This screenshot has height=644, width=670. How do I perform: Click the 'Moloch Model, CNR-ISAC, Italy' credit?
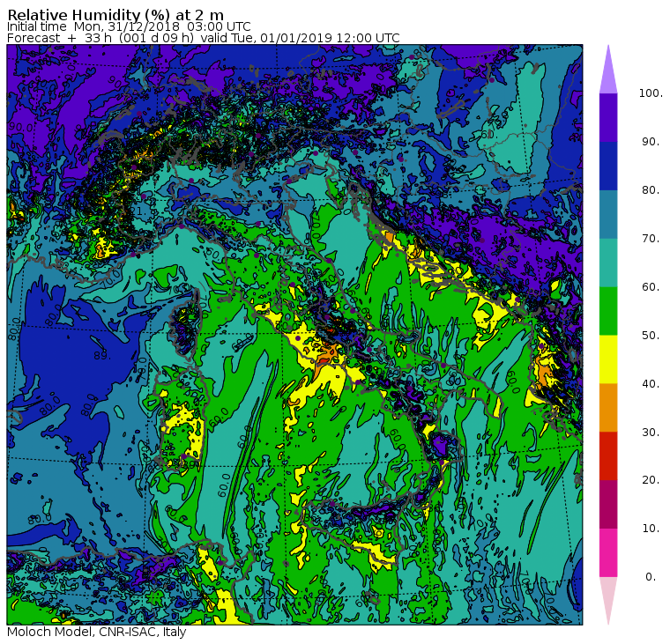[x=97, y=632]
